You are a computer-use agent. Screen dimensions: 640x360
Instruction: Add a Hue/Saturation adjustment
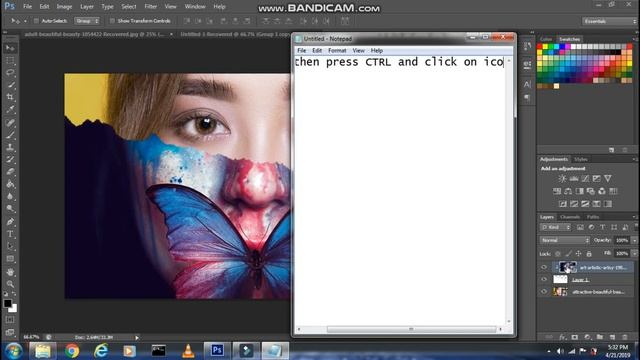point(557,191)
